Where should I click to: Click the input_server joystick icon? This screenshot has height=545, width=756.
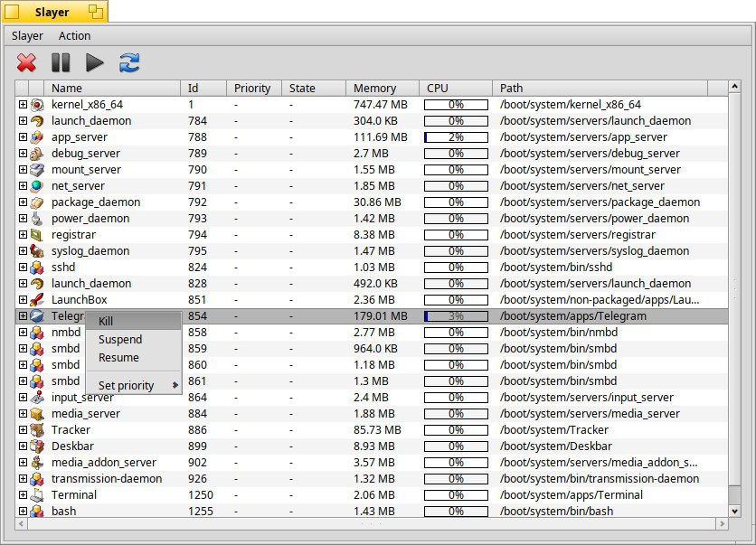pos(37,398)
